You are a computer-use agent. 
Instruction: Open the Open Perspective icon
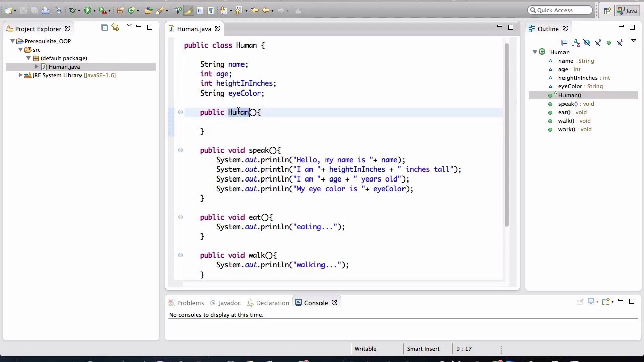point(607,10)
